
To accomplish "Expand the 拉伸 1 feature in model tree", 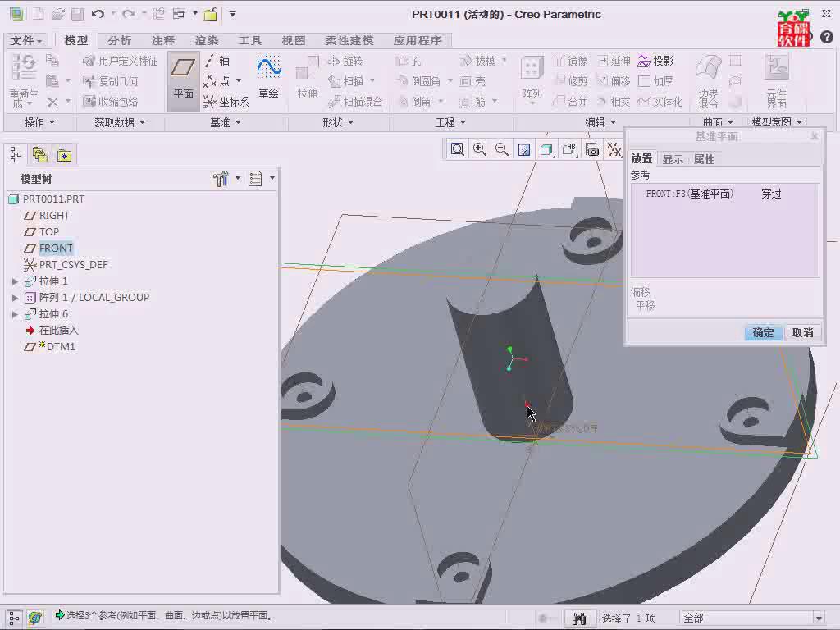I will click(x=15, y=281).
